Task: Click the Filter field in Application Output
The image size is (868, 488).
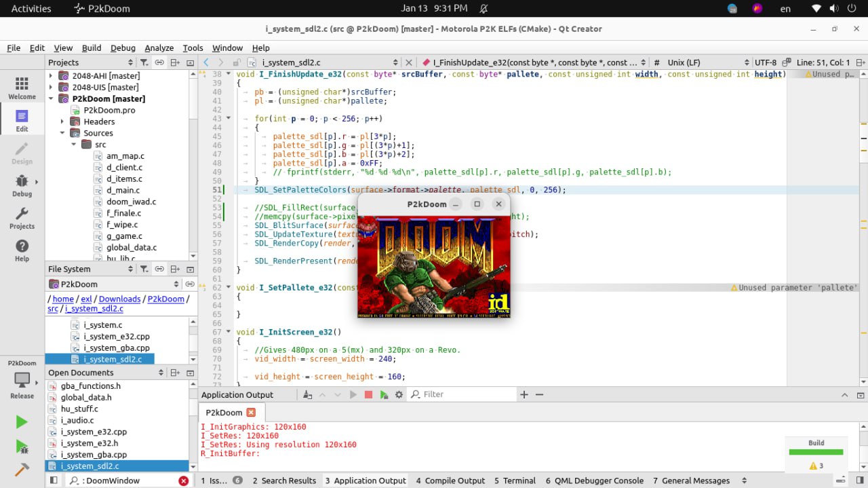Action: point(468,394)
